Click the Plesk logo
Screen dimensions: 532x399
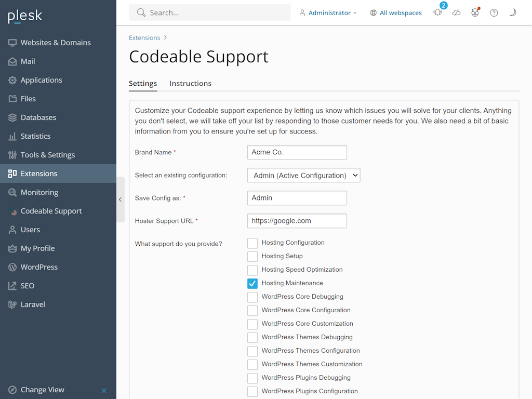[25, 16]
